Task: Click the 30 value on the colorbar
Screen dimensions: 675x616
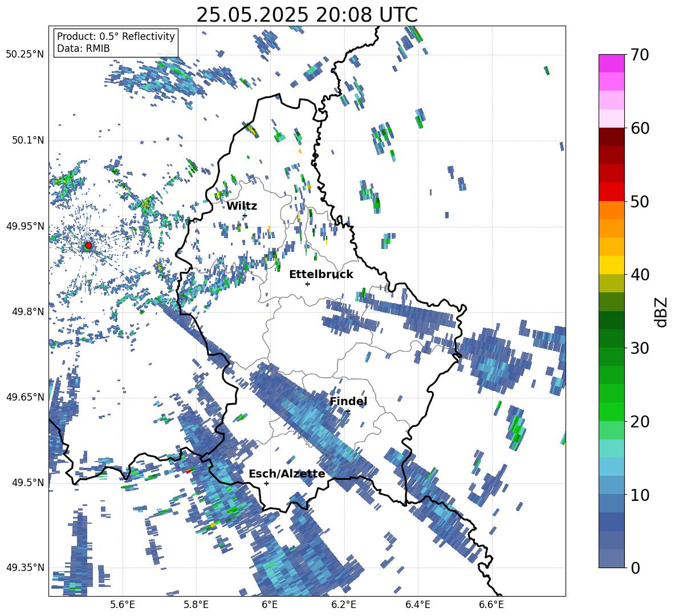Action: click(x=639, y=348)
